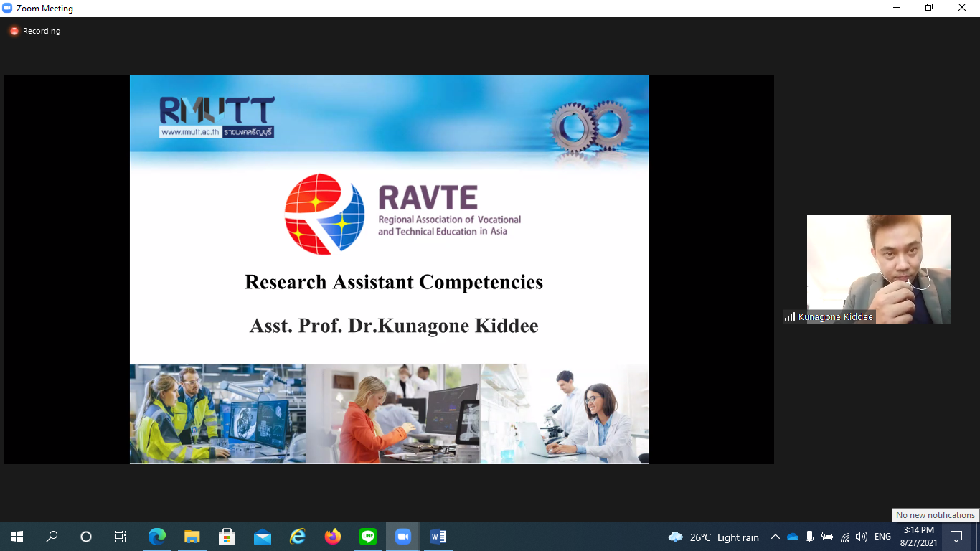Open the Action Center notifications icon
Image resolution: width=980 pixels, height=551 pixels.
[956, 537]
